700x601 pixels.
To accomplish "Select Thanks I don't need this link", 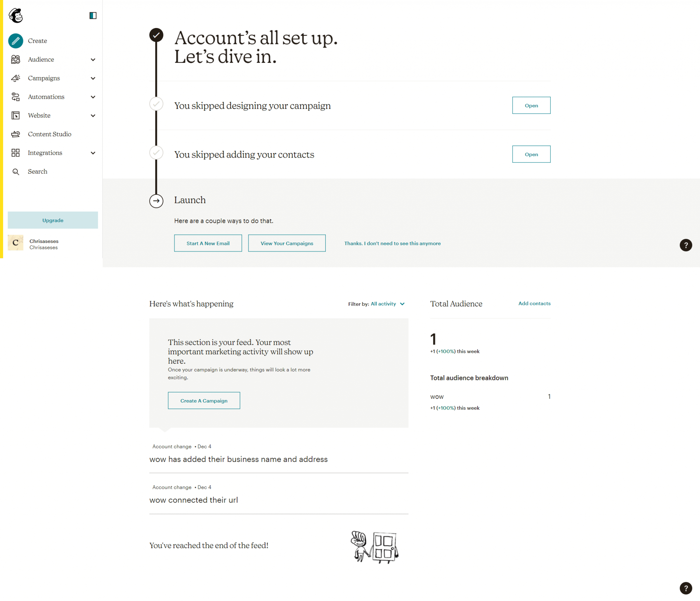I will (392, 243).
